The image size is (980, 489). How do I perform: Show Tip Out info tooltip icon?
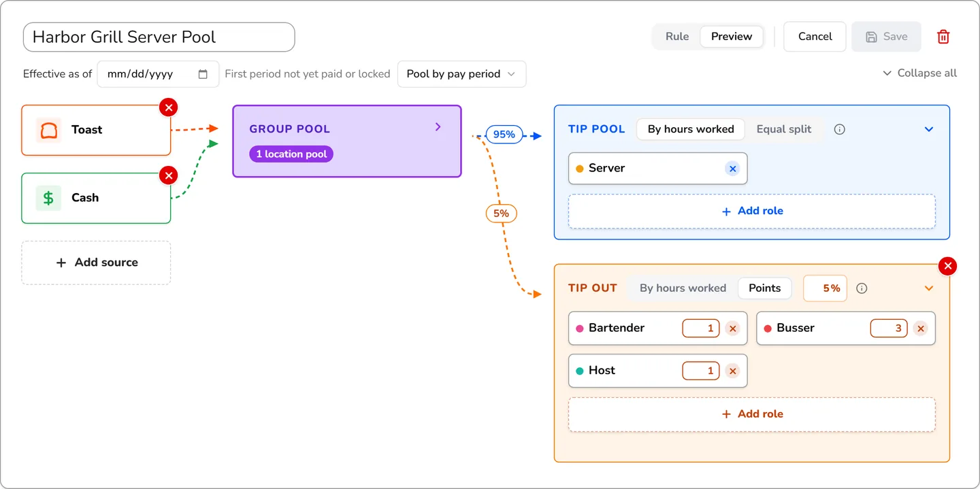(x=862, y=288)
